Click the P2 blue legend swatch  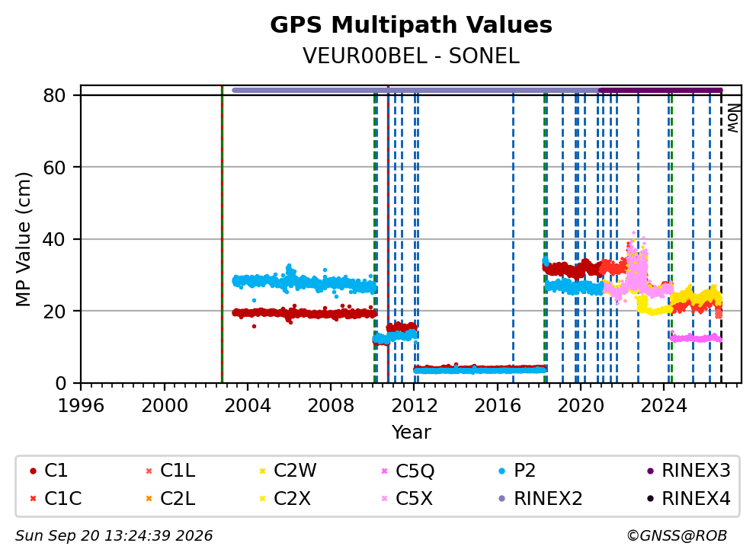click(x=502, y=471)
